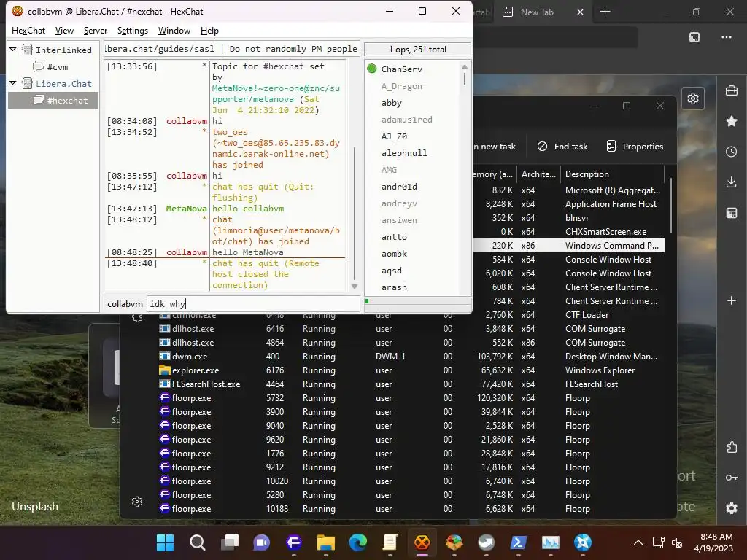Open downloads in browser sidebar
The image size is (747, 560).
[x=731, y=182]
